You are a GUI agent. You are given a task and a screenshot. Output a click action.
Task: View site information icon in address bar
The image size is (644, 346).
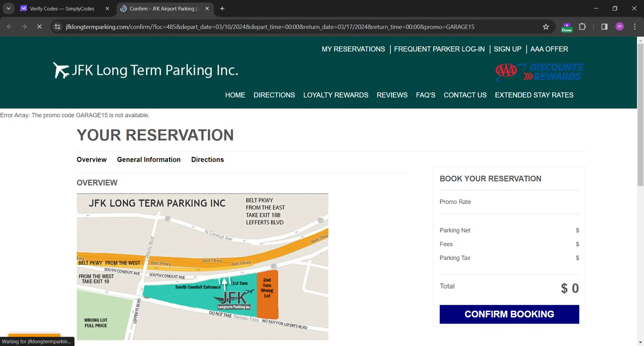(x=58, y=27)
